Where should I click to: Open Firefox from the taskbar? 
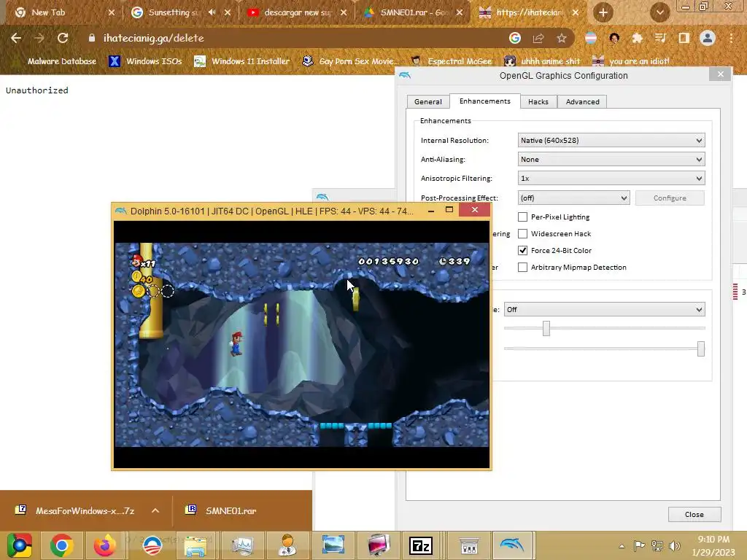(x=104, y=545)
